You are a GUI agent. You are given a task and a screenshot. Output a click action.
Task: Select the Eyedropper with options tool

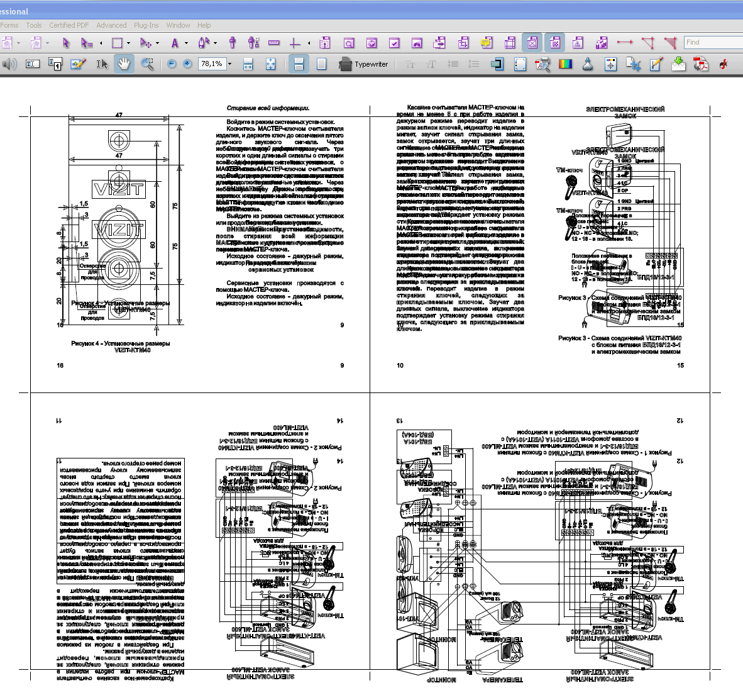253,43
